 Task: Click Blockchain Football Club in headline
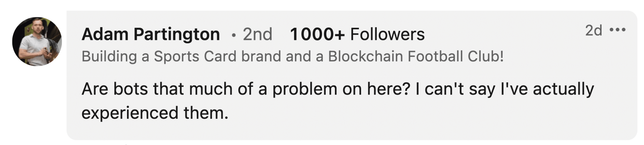[416, 56]
